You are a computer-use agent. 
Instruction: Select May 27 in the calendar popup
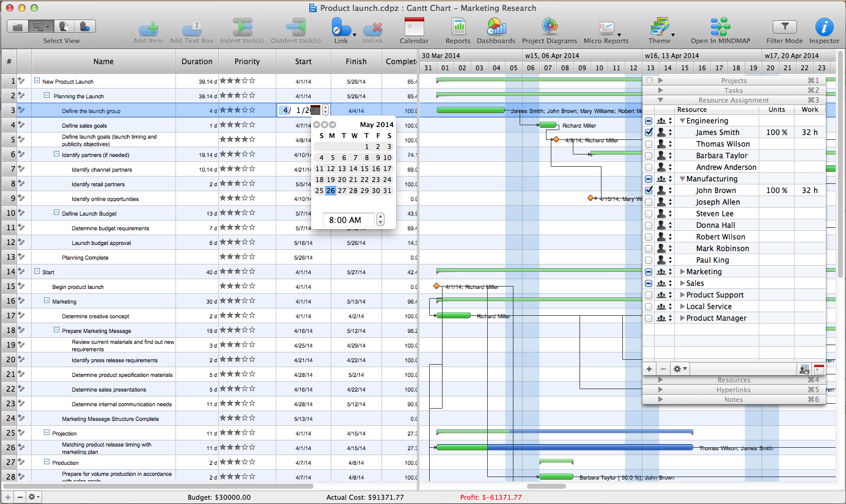(x=342, y=191)
